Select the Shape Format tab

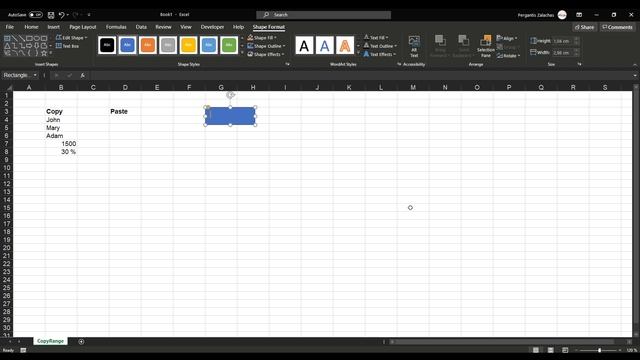269,27
